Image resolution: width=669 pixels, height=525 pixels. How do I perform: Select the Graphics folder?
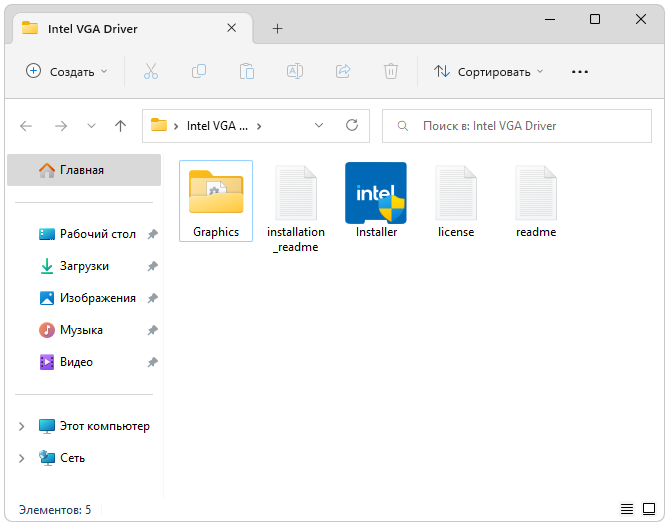click(216, 201)
